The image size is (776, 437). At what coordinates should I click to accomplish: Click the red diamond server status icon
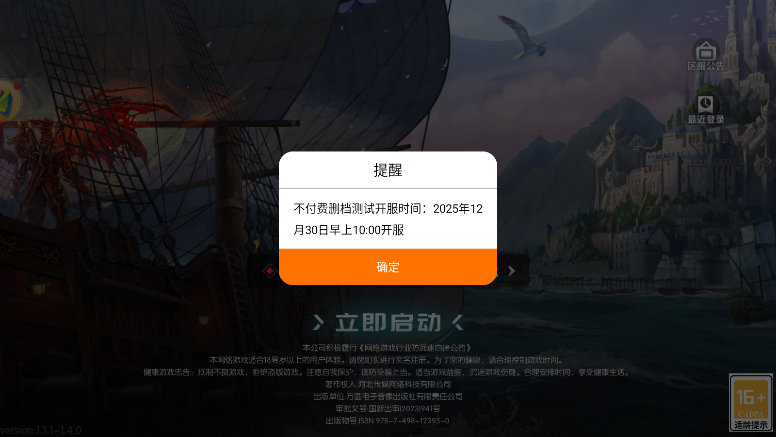coord(270,271)
